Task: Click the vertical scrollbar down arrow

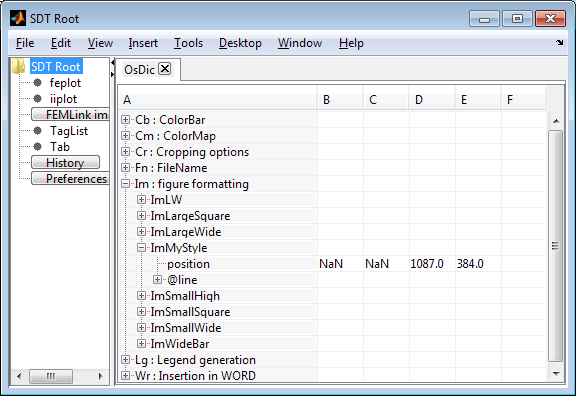Action: coord(556,374)
